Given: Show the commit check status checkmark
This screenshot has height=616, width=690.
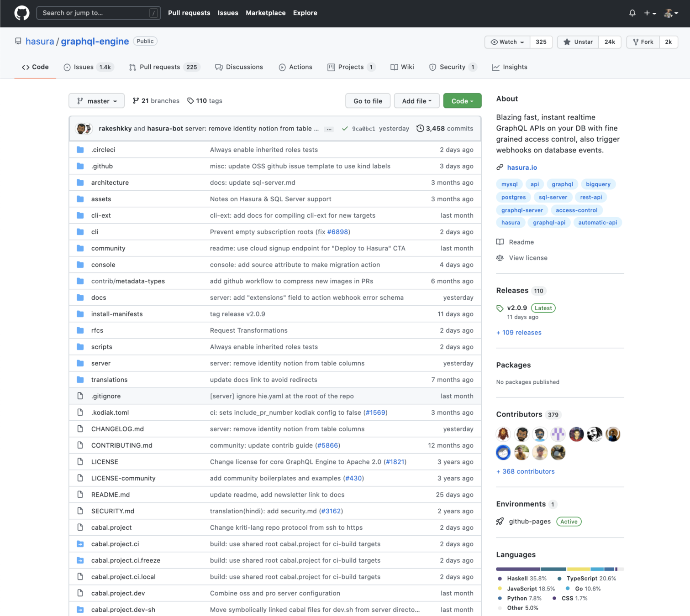Looking at the screenshot, I should 345,129.
